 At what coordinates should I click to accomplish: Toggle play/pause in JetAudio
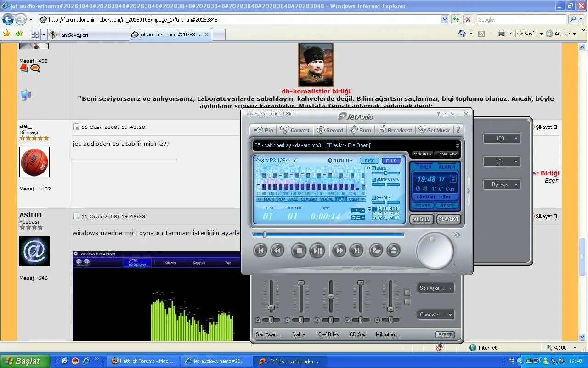pos(317,251)
